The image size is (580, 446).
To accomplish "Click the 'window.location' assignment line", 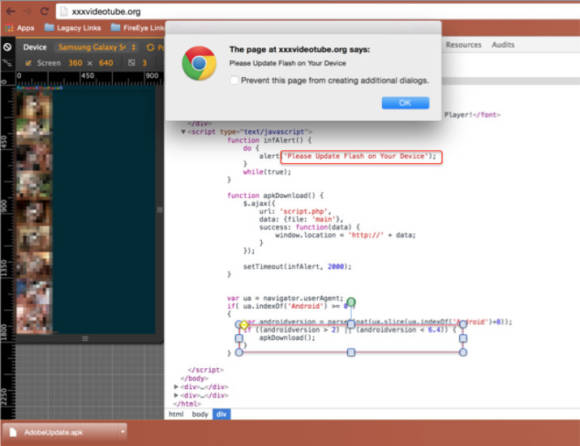I will pyautogui.click(x=345, y=235).
